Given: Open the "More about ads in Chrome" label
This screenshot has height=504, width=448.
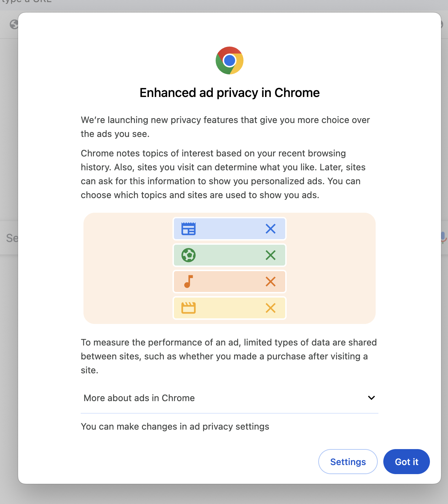Looking at the screenshot, I should point(139,398).
